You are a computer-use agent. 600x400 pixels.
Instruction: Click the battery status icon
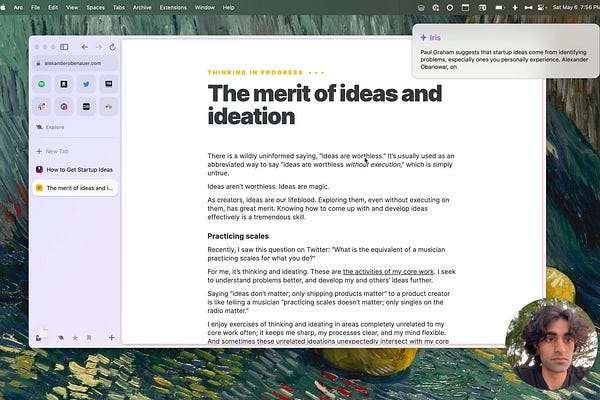(x=499, y=7)
